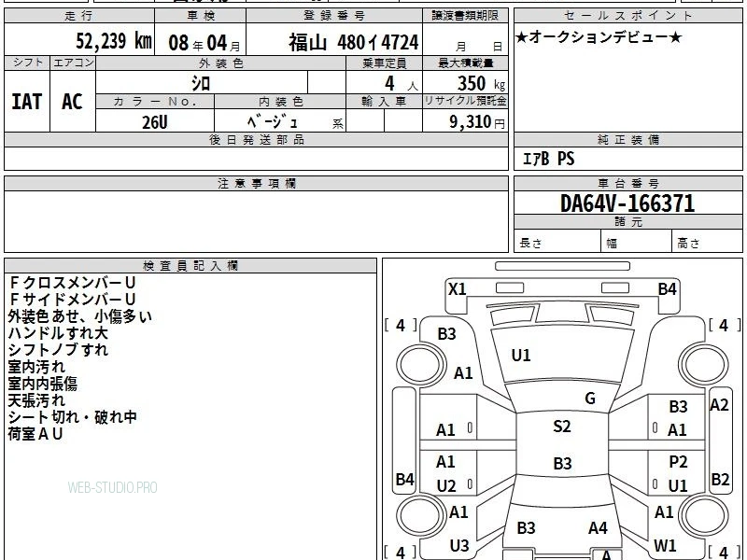
Task: Select max load value 350 kg
Action: pyautogui.click(x=481, y=84)
